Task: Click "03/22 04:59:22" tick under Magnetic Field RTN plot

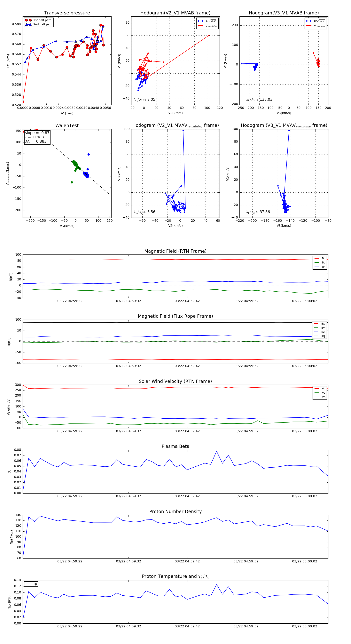Action: pos(70,301)
